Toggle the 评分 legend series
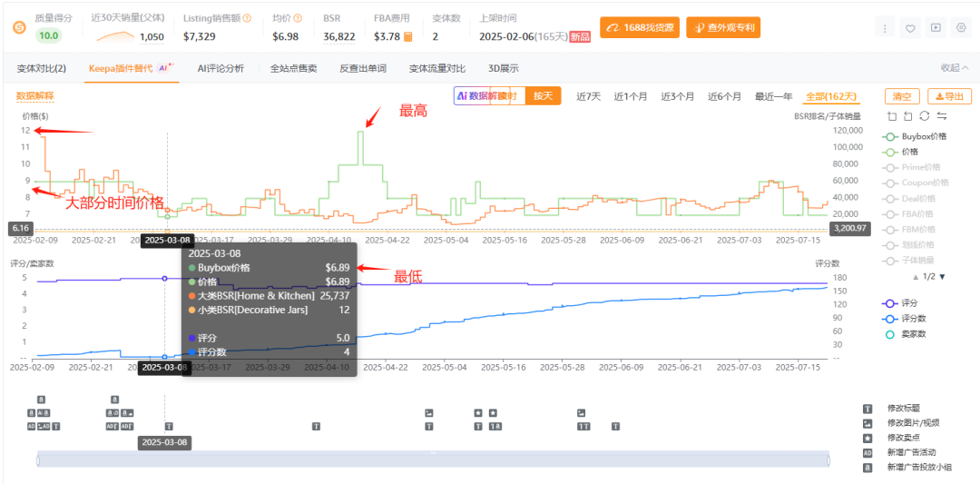The width and height of the screenshot is (980, 484). [900, 302]
